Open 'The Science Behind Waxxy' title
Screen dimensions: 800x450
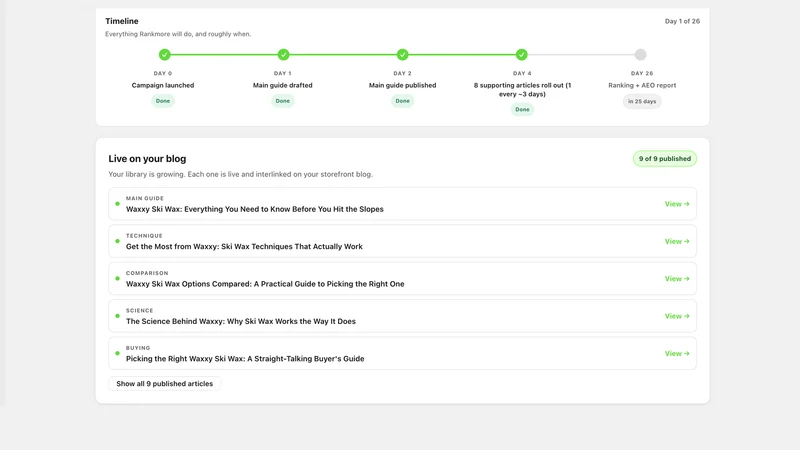coord(241,321)
